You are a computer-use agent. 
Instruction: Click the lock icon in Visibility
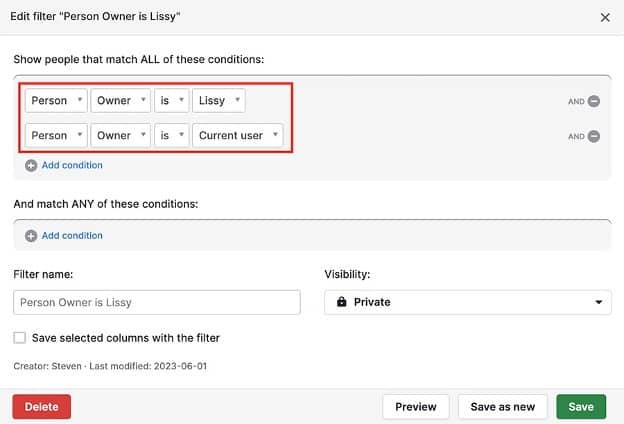pos(342,302)
